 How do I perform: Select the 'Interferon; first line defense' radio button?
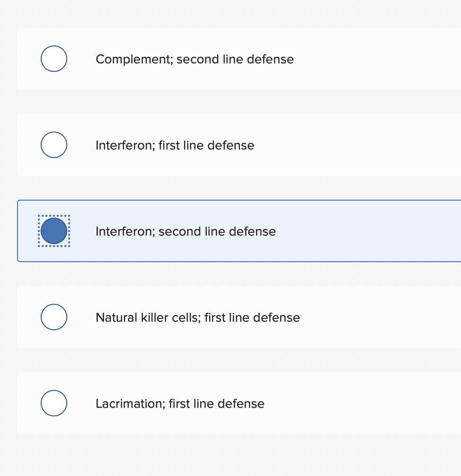(54, 145)
